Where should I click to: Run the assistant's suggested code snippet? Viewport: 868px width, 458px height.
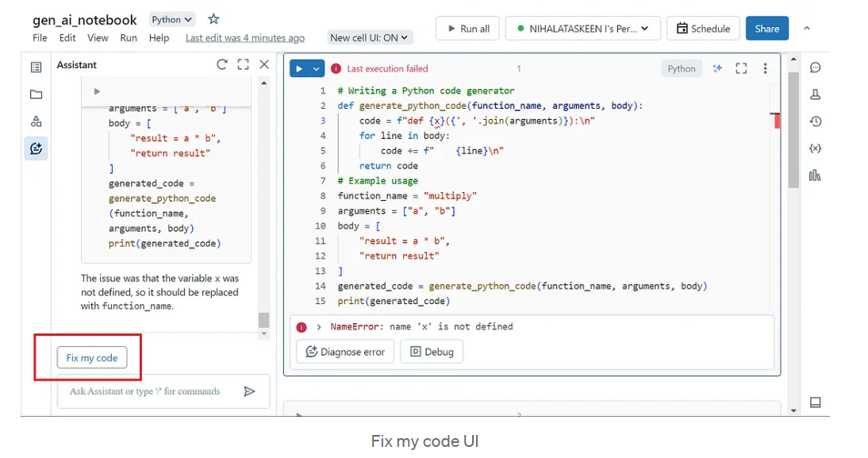(97, 91)
